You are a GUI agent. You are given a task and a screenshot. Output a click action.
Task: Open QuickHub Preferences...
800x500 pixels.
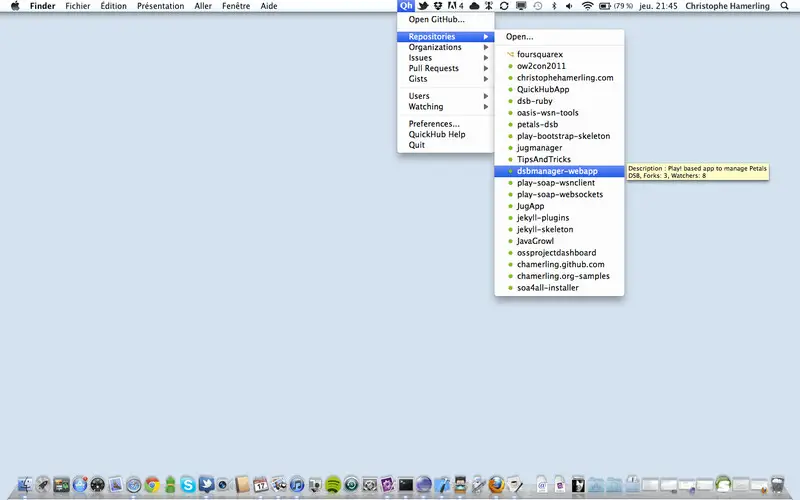click(445, 123)
